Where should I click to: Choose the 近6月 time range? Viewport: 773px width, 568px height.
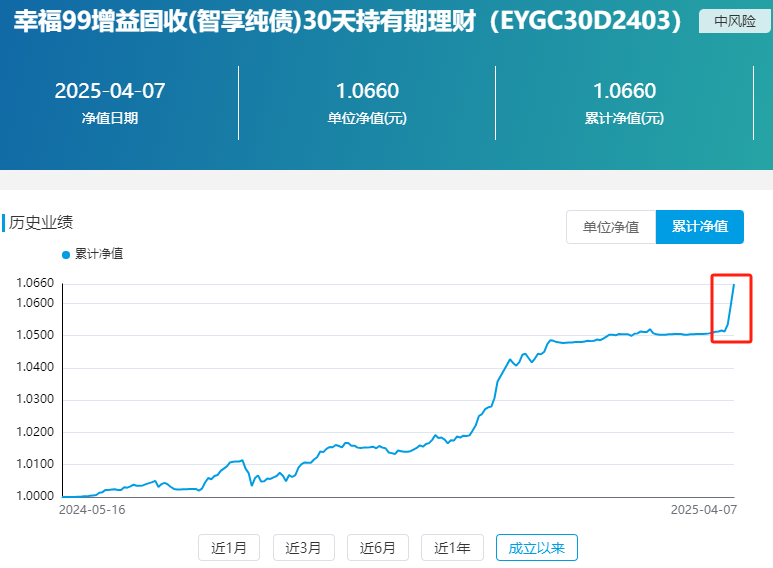coord(378,548)
